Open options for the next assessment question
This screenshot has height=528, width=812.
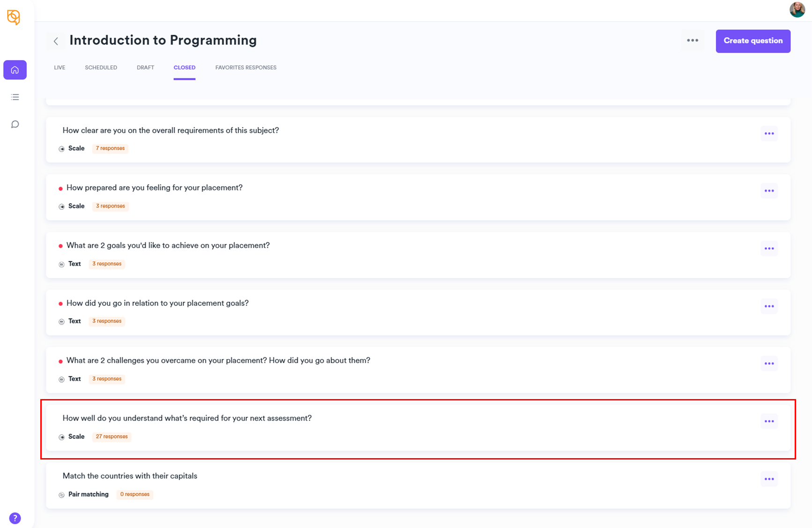pos(769,422)
